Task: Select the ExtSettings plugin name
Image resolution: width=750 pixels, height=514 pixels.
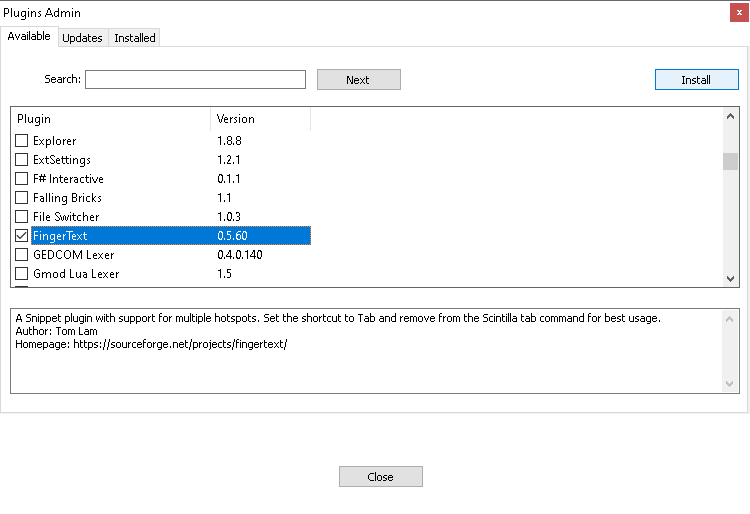Action: click(62, 160)
